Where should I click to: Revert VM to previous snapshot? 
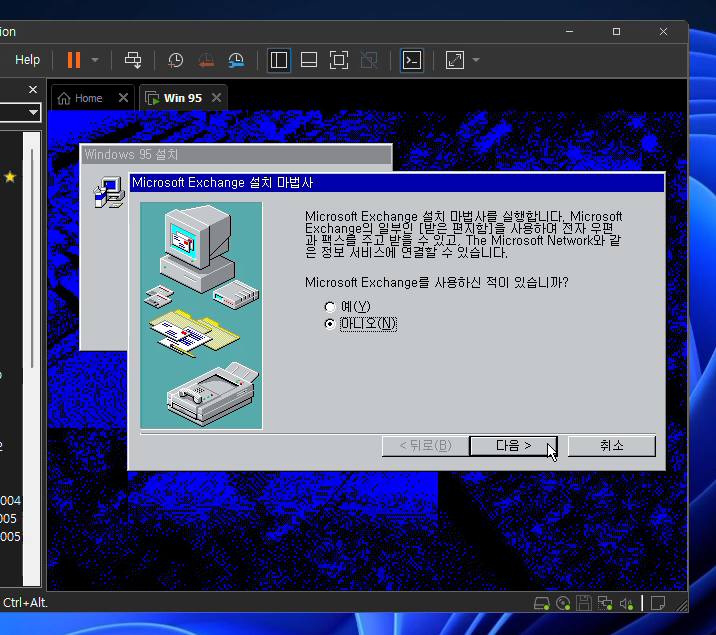(x=206, y=60)
